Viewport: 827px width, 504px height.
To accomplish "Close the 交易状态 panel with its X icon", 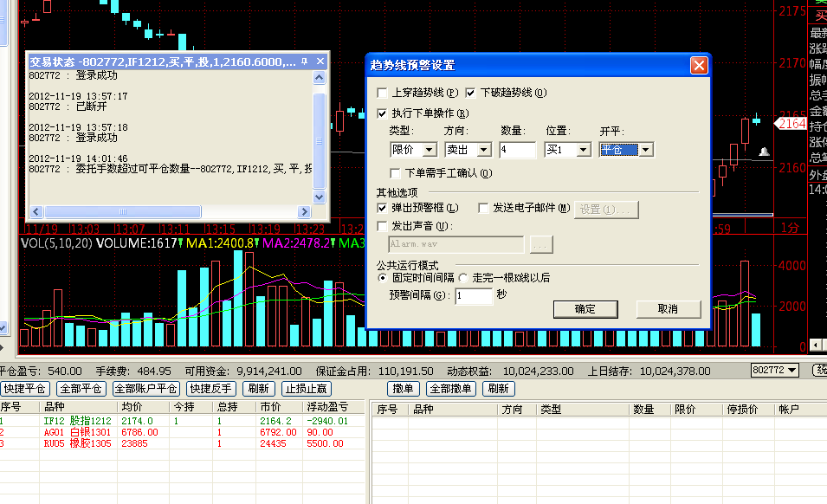I will pyautogui.click(x=320, y=61).
